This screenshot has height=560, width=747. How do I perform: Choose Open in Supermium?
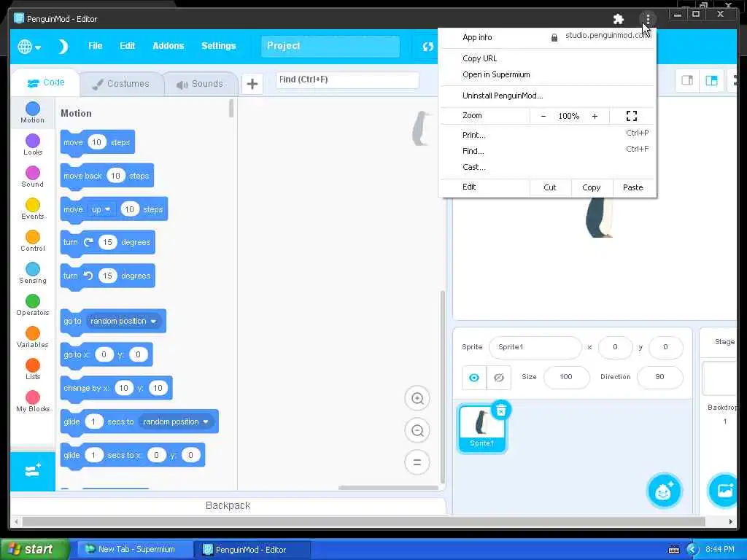(x=547, y=75)
